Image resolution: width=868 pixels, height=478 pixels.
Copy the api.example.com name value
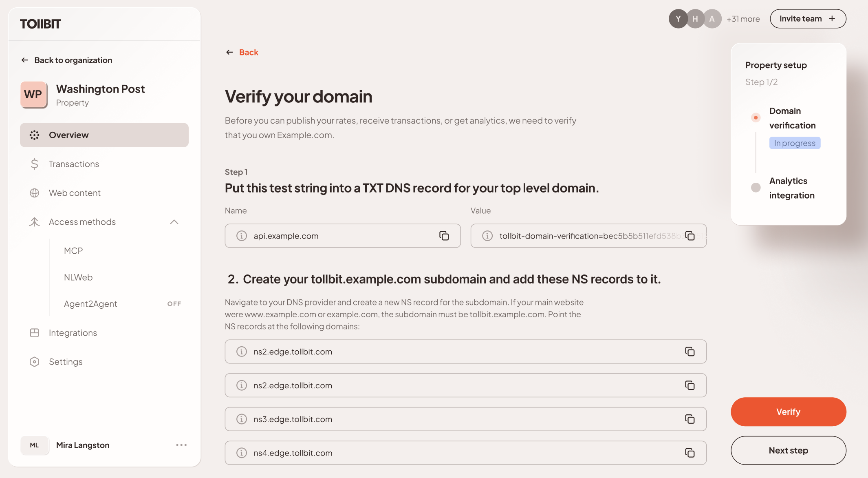[x=444, y=236]
